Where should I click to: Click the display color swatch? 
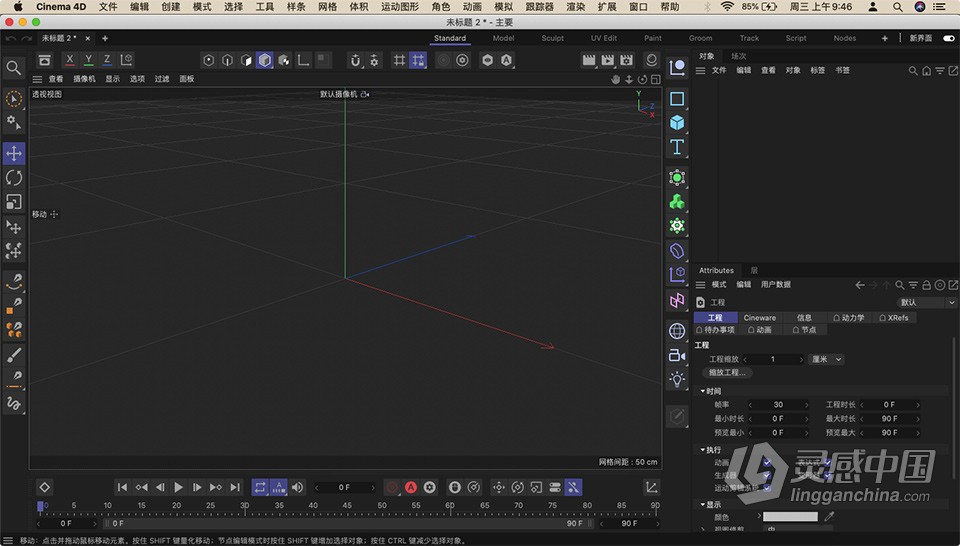pos(790,517)
